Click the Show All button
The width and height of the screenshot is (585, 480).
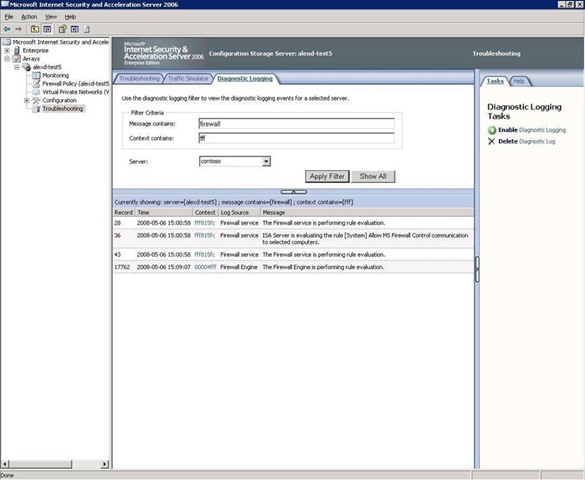(x=373, y=176)
